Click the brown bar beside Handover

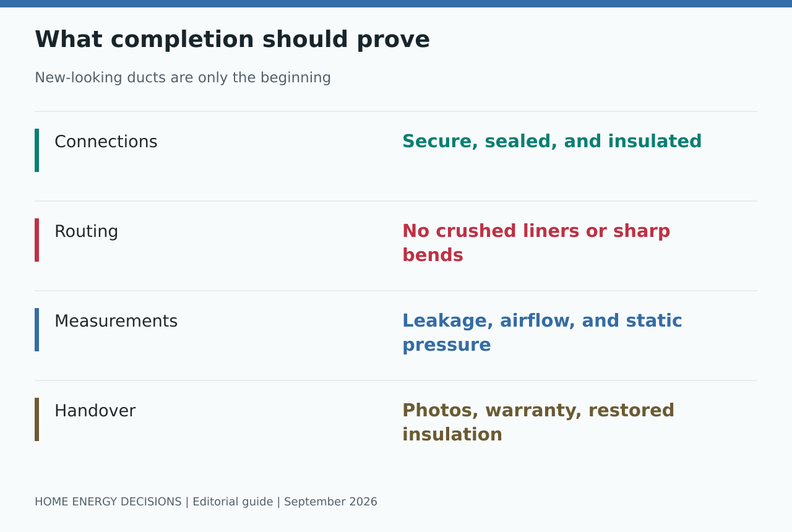(x=37, y=419)
